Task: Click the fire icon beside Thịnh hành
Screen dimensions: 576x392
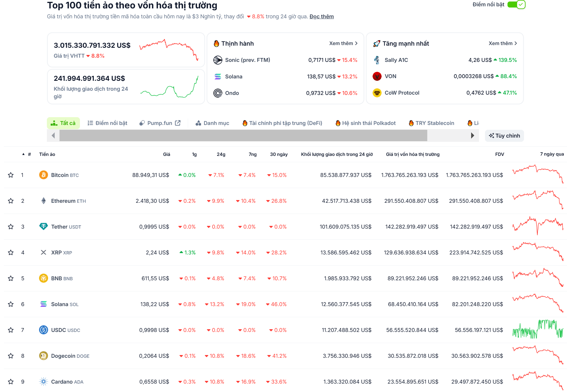Action: click(216, 44)
